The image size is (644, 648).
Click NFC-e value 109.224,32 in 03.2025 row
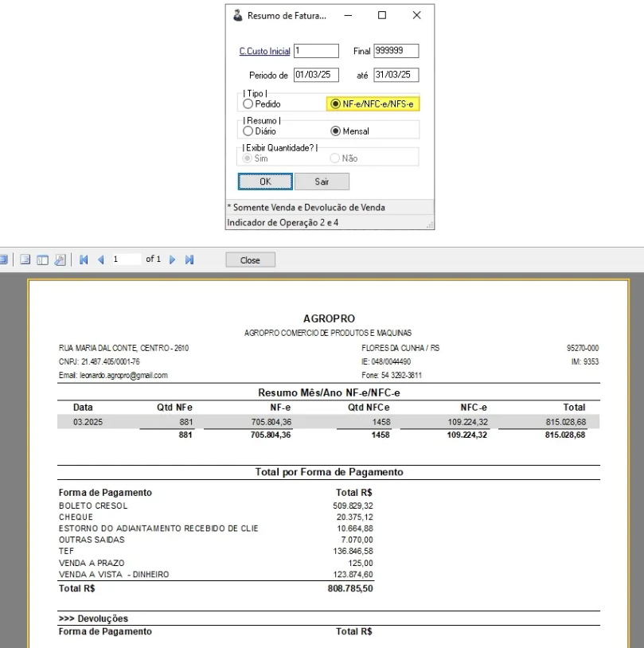(467, 422)
